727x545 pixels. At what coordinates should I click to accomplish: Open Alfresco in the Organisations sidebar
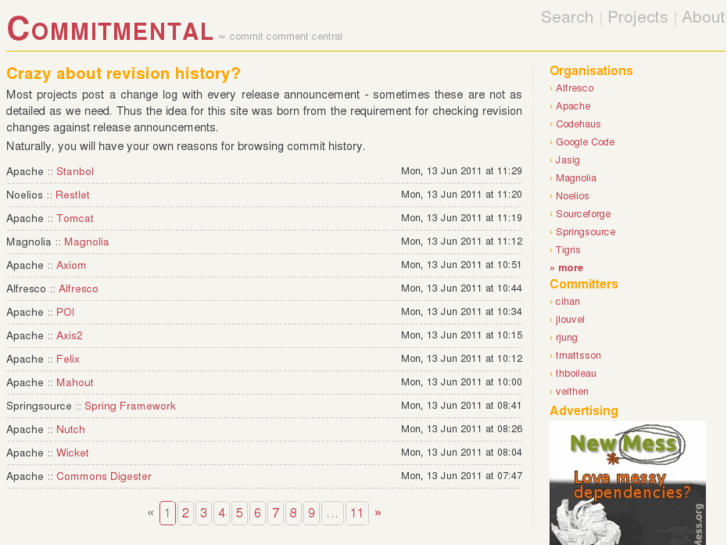coord(574,88)
